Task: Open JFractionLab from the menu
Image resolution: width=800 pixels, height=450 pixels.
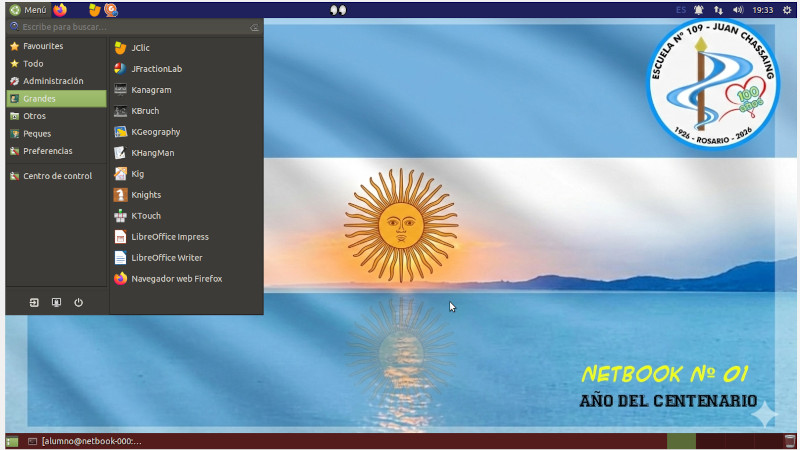Action: point(155,69)
